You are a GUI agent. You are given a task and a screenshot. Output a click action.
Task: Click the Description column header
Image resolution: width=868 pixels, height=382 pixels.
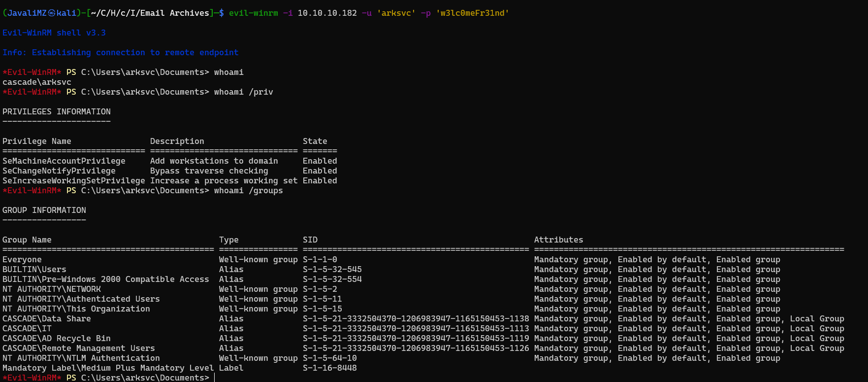(x=177, y=141)
